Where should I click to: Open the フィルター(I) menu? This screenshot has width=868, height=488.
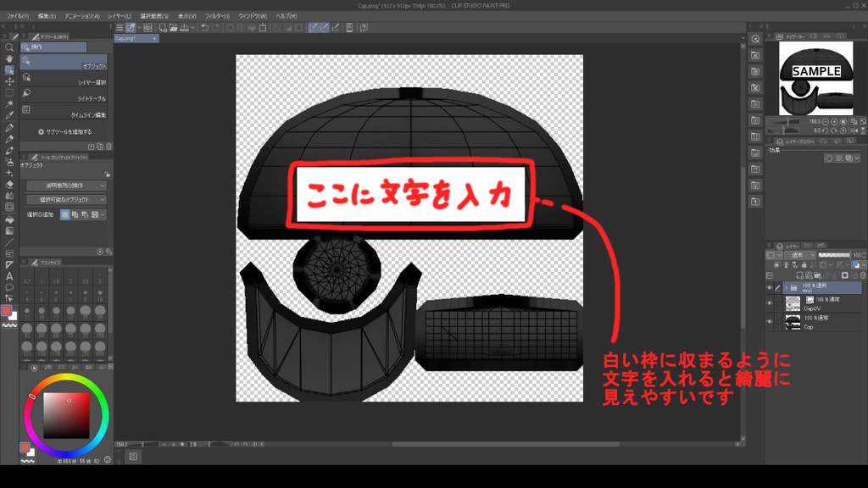click(x=217, y=16)
